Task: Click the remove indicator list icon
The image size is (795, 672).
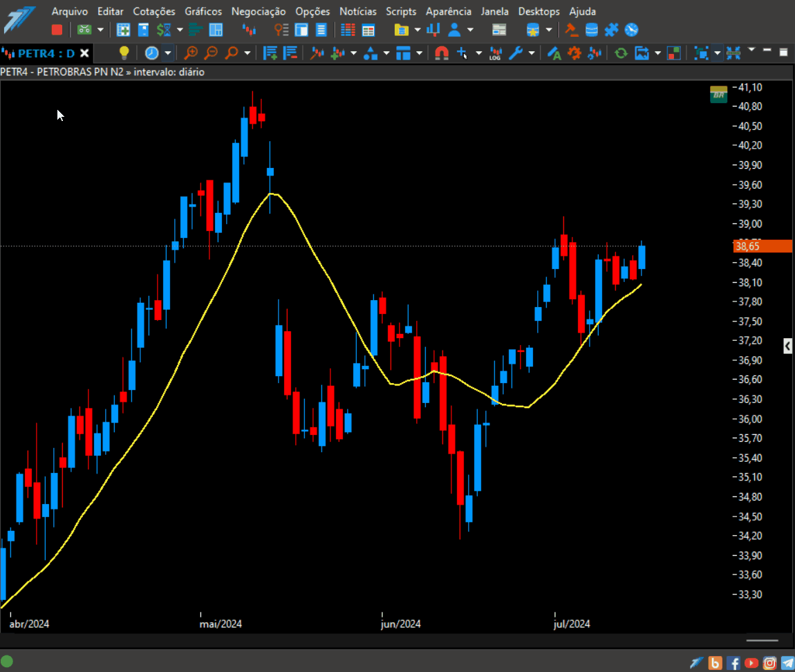Action: (290, 53)
